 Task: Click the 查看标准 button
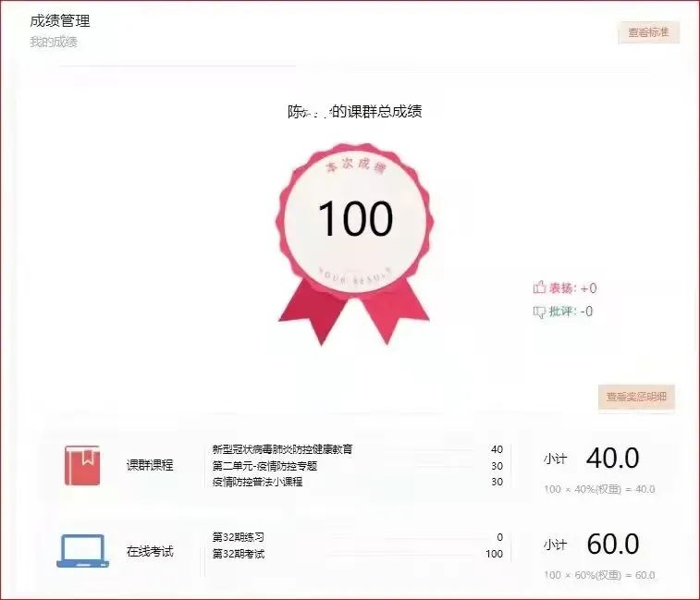648,32
